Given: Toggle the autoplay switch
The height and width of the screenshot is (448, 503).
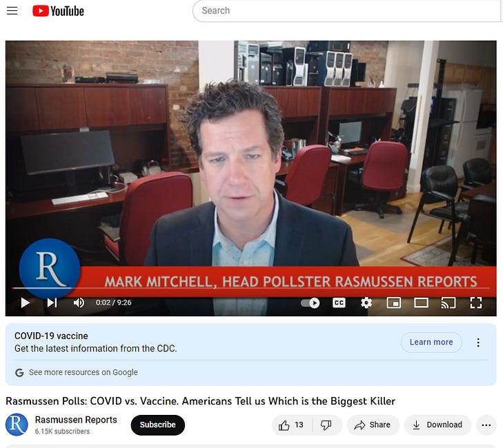Looking at the screenshot, I should pyautogui.click(x=310, y=303).
